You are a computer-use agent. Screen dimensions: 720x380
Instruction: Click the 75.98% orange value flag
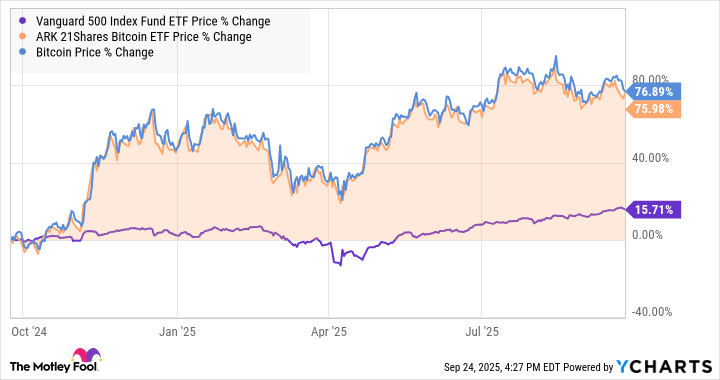click(653, 109)
